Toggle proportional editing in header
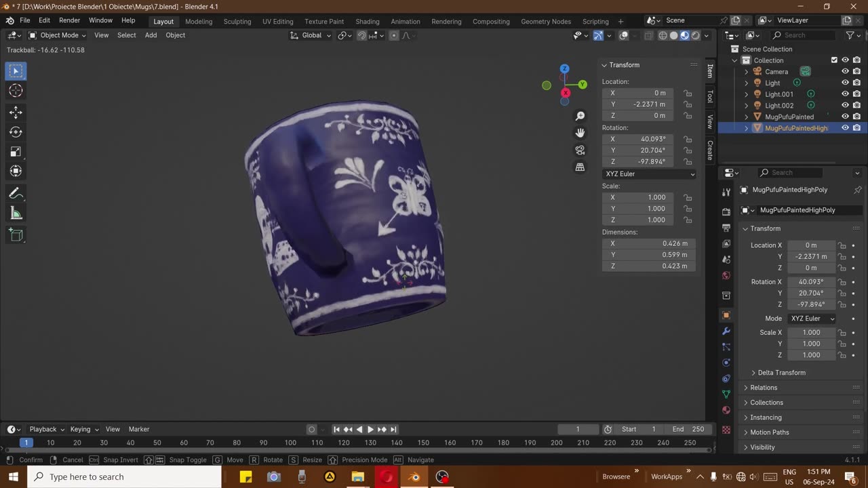 point(394,35)
